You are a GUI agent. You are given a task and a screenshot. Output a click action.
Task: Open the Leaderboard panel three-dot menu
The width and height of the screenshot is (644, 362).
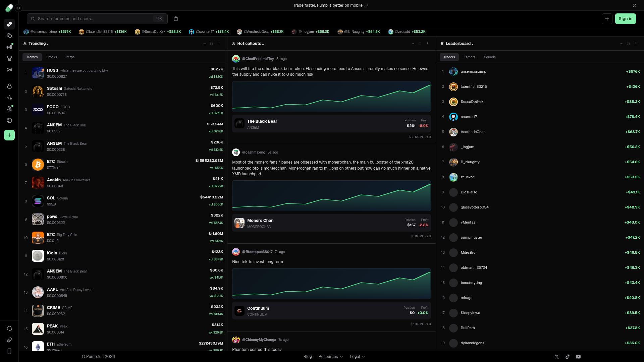click(x=636, y=44)
